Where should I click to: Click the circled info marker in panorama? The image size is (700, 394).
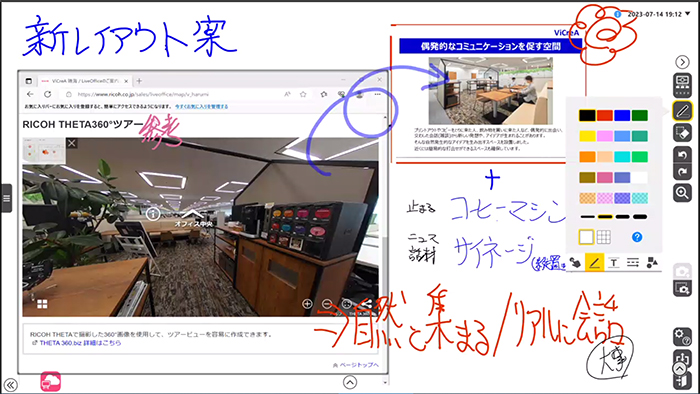pos(153,213)
